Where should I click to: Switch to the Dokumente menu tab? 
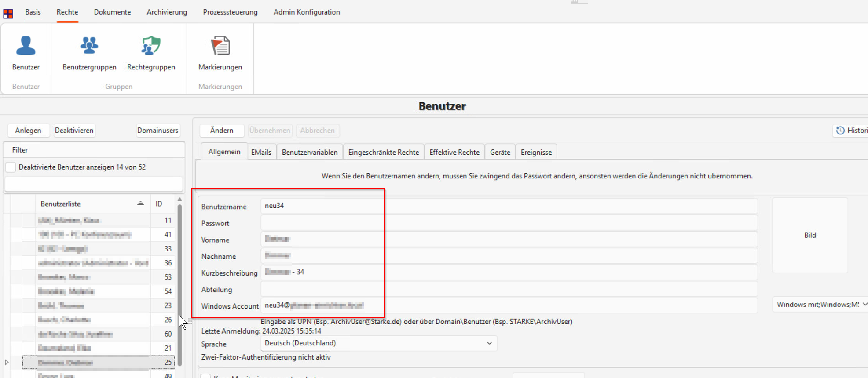pos(112,12)
